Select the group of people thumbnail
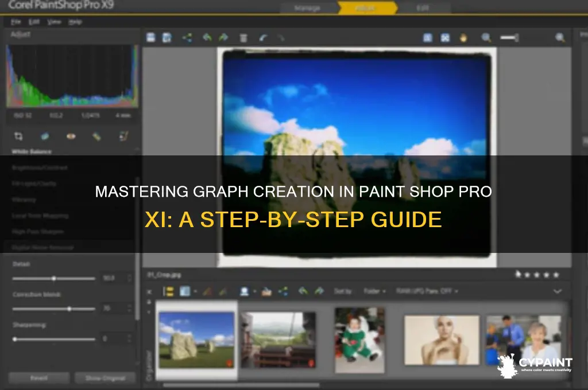 pos(524,340)
